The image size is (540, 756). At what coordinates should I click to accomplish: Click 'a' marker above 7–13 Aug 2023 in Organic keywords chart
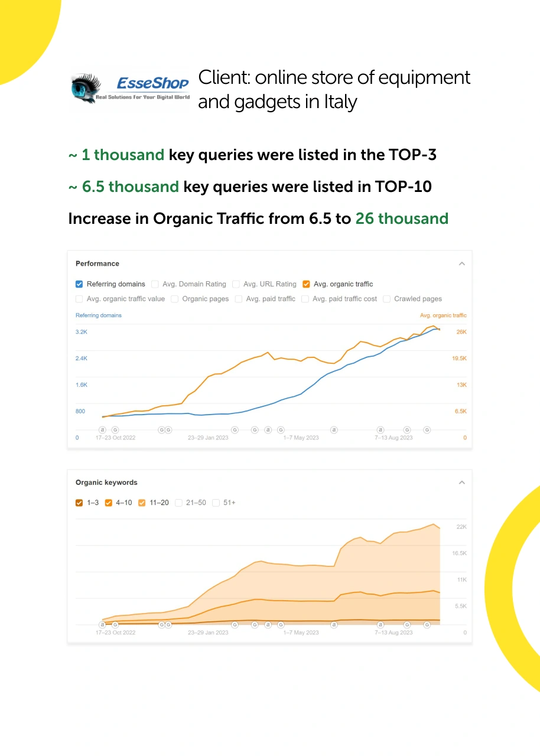pos(380,624)
